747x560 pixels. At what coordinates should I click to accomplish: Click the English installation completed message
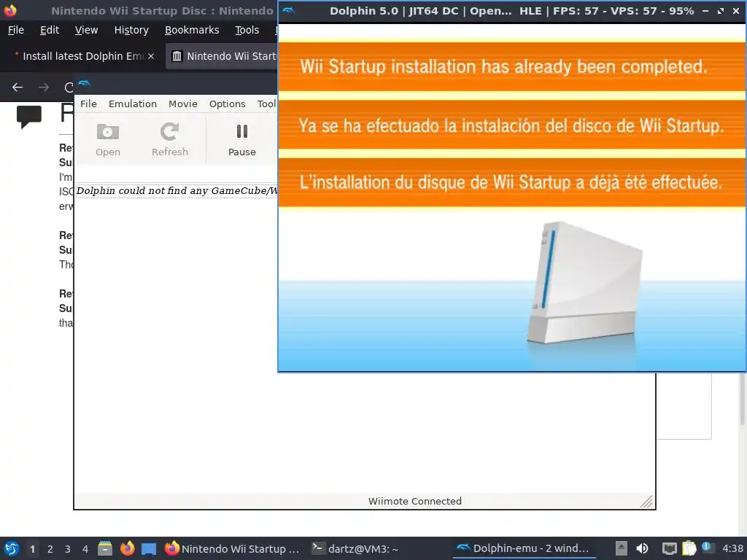(503, 66)
